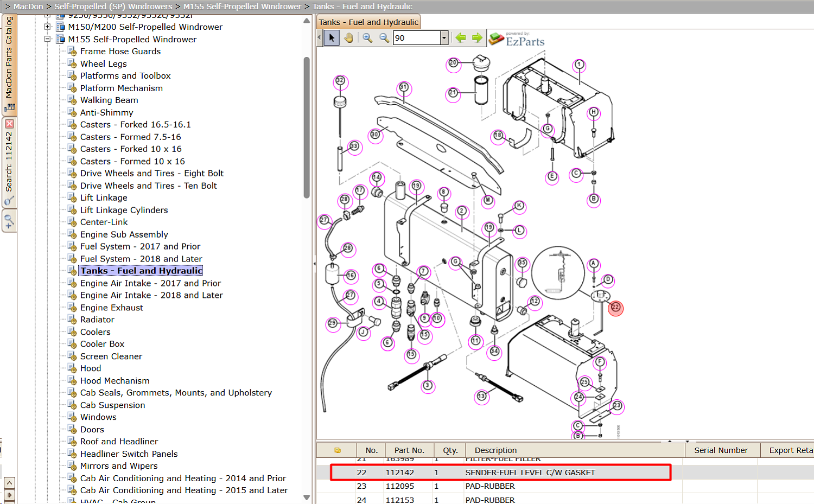
Task: Click the Frame Hose Guards assembly icon
Action: pyautogui.click(x=72, y=52)
